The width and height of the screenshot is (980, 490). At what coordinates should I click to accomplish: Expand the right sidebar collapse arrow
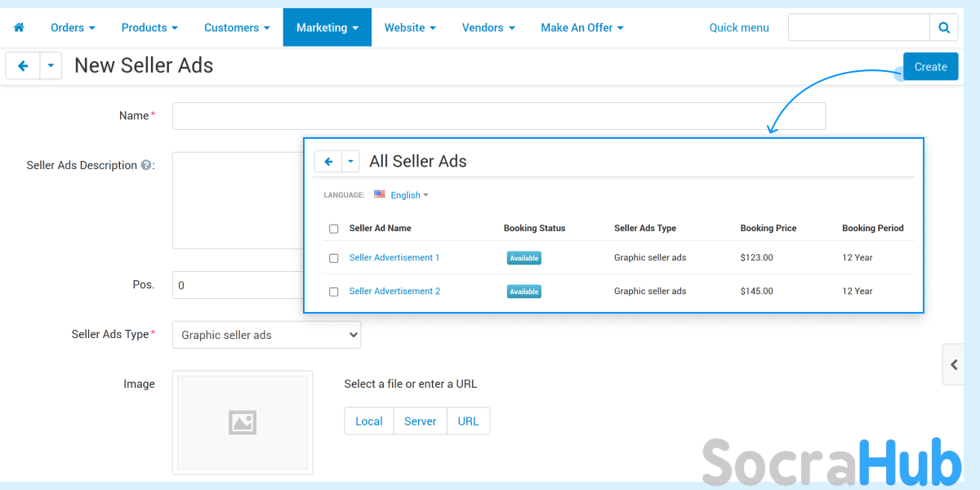click(x=953, y=364)
